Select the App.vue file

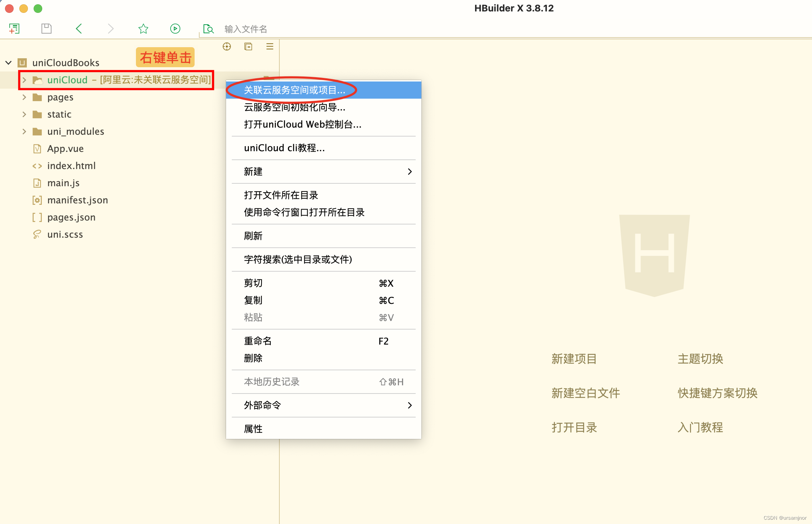[x=65, y=149]
